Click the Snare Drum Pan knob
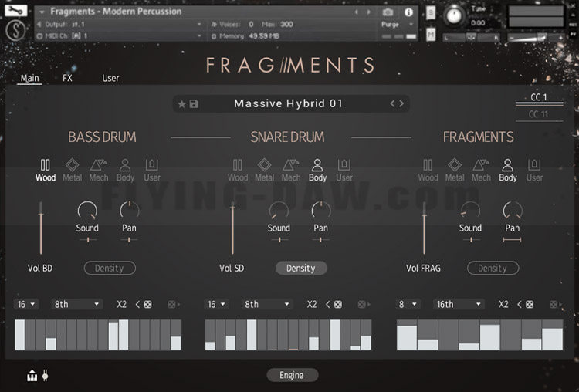 321,211
